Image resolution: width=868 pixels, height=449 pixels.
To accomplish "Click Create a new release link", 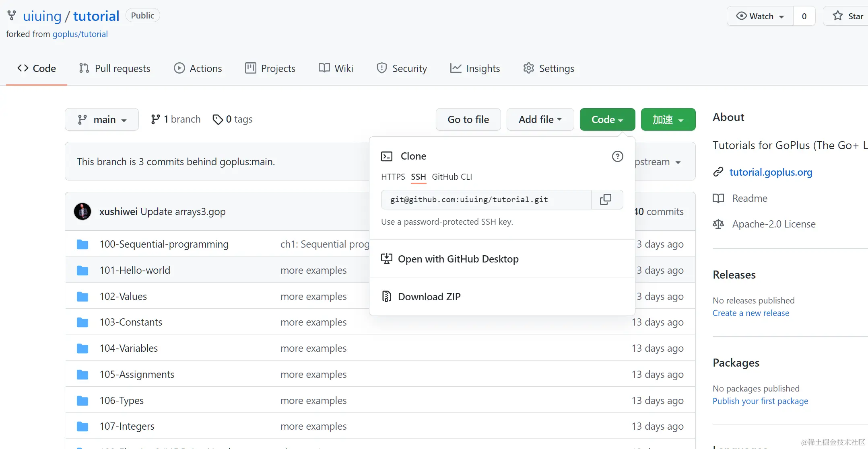I will pos(750,313).
